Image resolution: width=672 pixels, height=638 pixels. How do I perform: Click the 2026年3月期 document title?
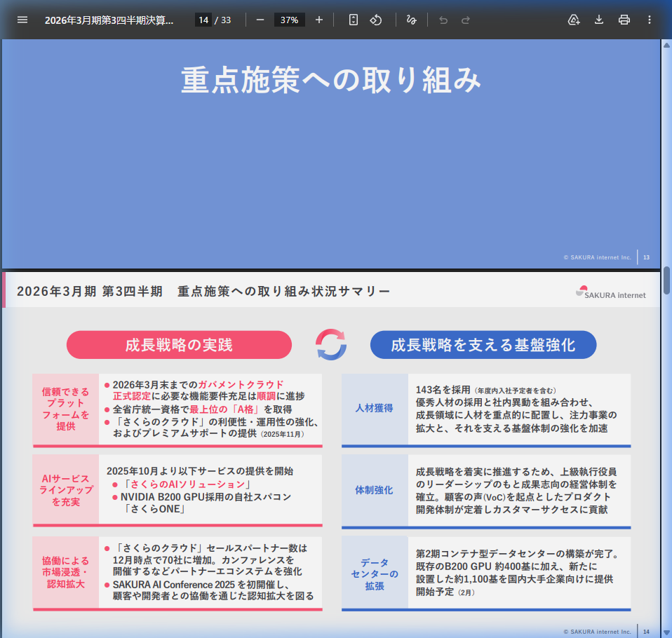point(109,20)
